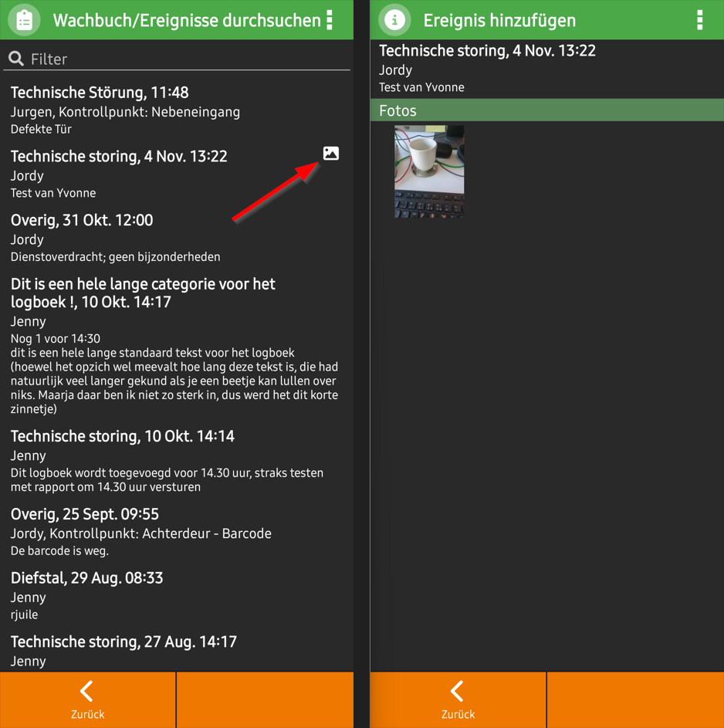Click text 'Defekte Tür'

tap(41, 129)
